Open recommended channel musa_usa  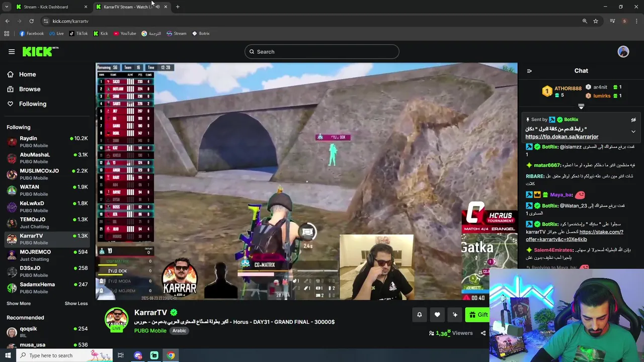pyautogui.click(x=47, y=346)
